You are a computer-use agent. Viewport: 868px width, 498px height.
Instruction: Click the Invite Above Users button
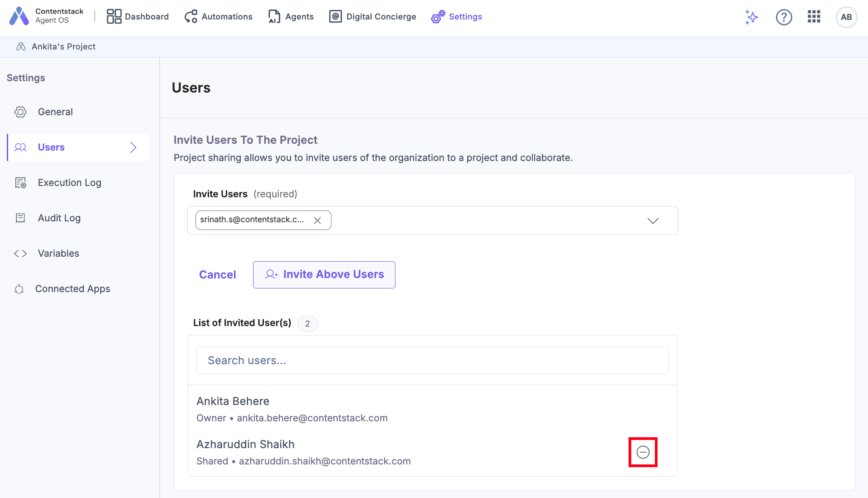324,274
